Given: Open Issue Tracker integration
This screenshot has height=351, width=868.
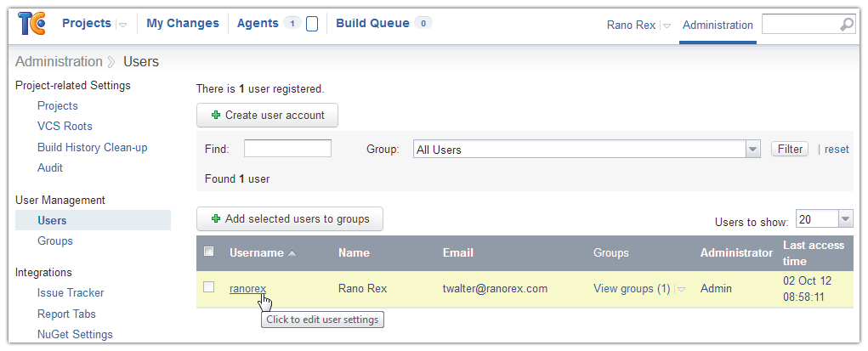Looking at the screenshot, I should (x=71, y=292).
